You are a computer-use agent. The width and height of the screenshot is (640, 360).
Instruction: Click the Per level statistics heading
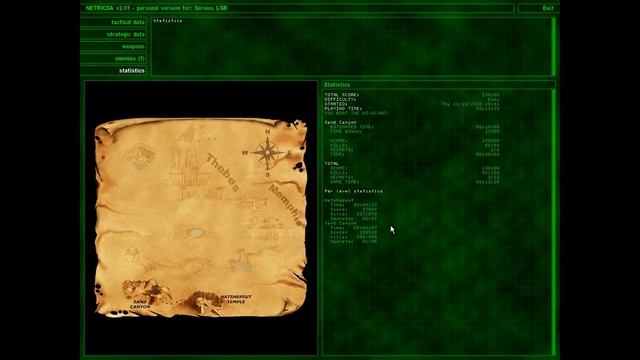[353, 191]
